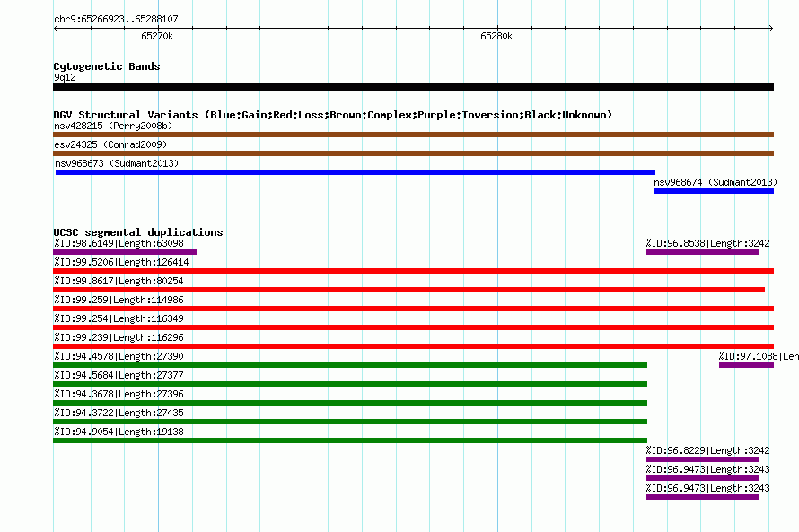This screenshot has height=532, width=799.
Task: Select duplication %ID:94.4578|Length:27390 label
Action: (x=119, y=356)
